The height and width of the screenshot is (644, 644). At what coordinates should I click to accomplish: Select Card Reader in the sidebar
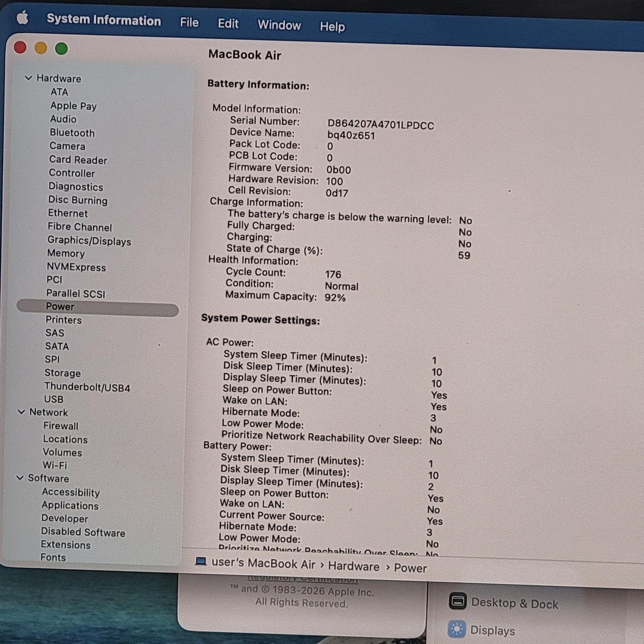78,160
